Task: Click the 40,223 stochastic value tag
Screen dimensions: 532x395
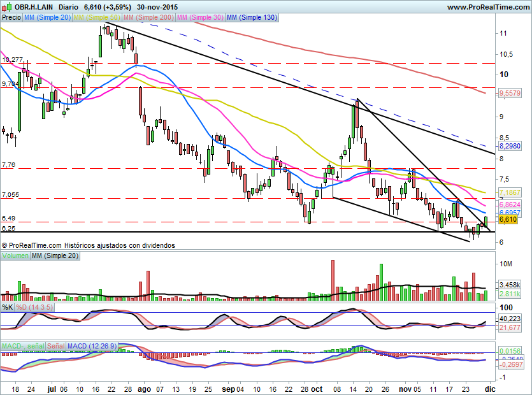Action: point(510,319)
